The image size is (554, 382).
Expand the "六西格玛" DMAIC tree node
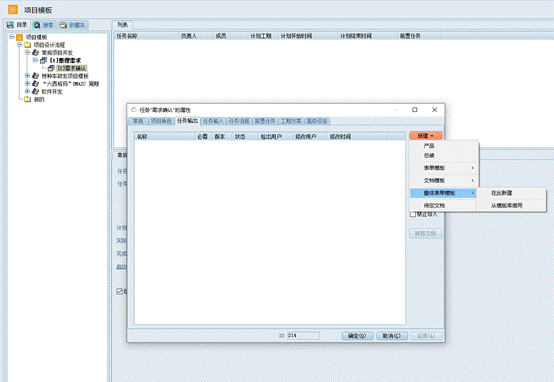tap(27, 83)
